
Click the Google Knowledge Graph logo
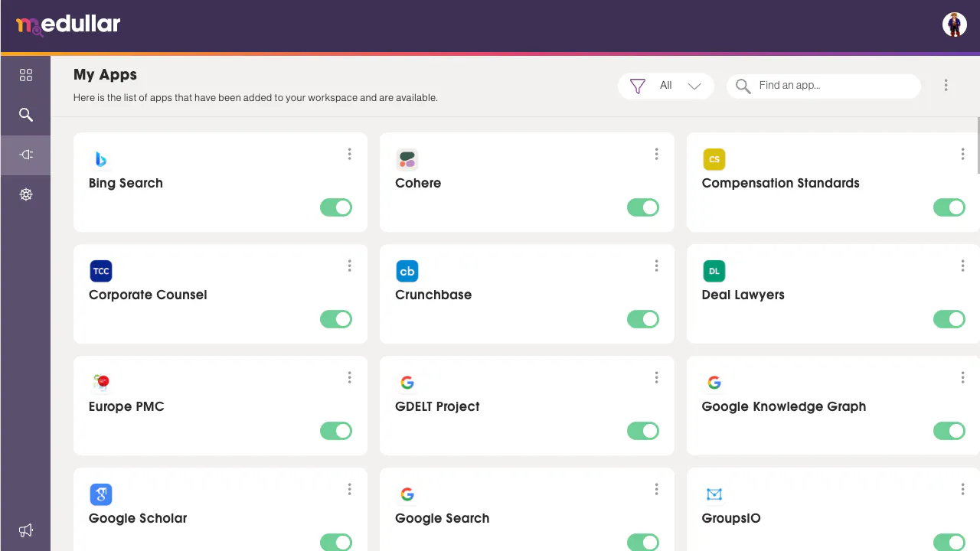[714, 383]
